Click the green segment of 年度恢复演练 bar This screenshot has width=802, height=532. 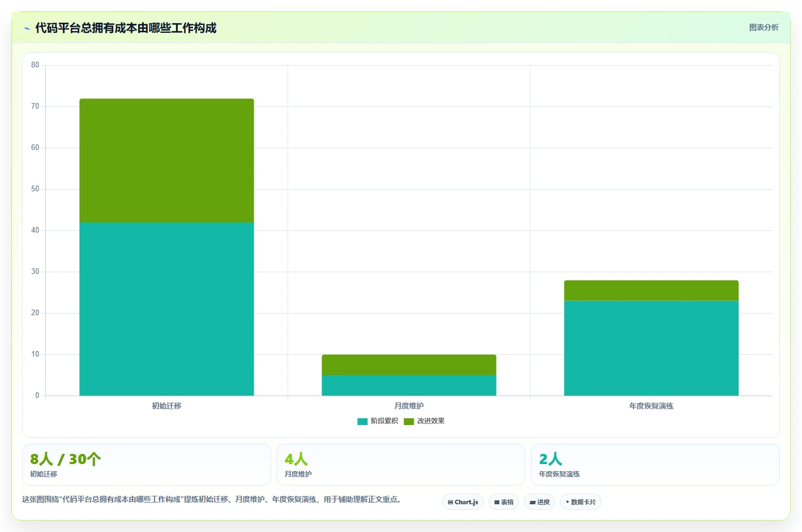[651, 290]
